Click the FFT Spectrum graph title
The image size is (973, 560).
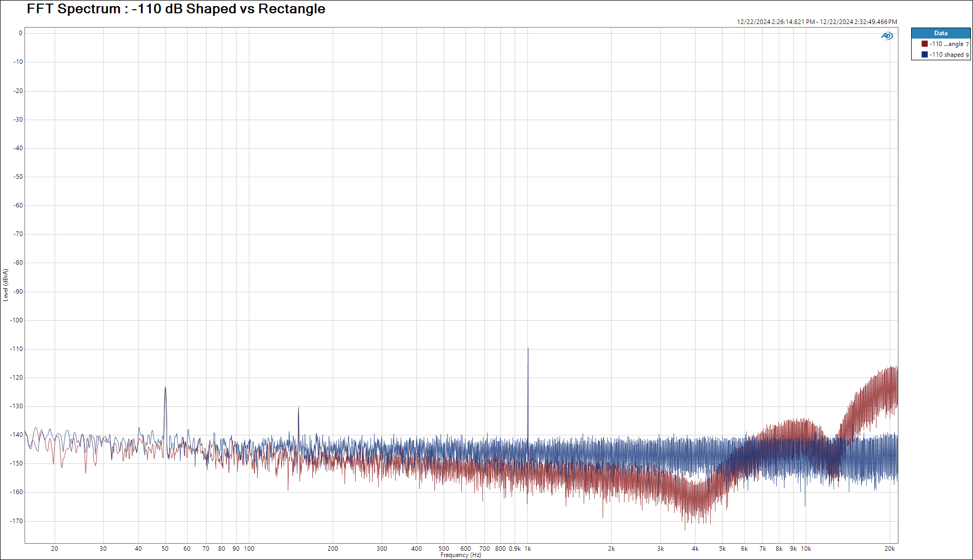point(176,9)
